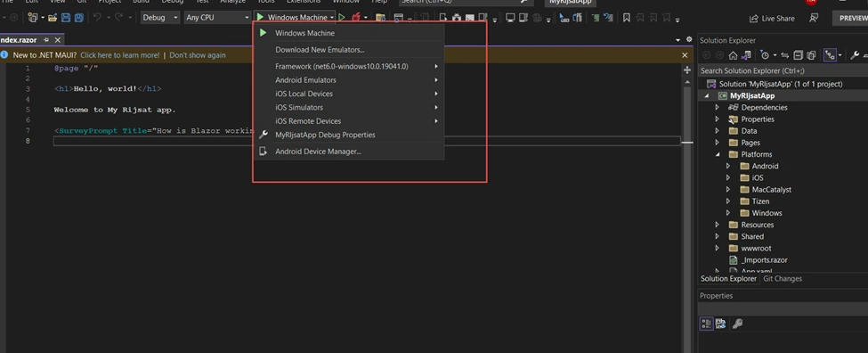Open the Framework net6.0-windows submenu
The width and height of the screenshot is (868, 353).
pos(349,67)
